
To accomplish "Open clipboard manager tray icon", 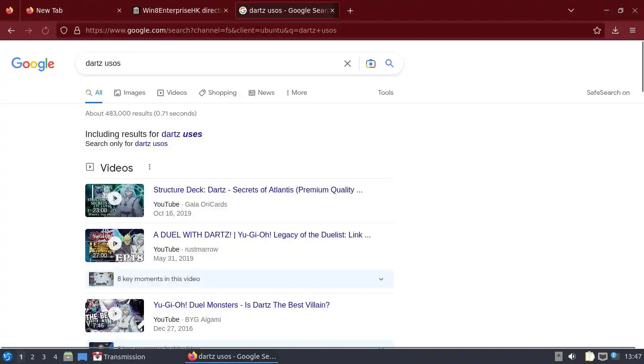I will (590, 356).
